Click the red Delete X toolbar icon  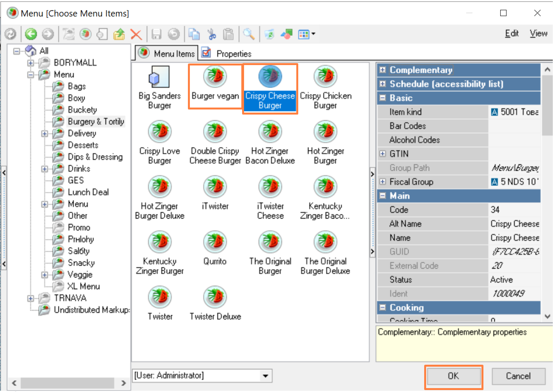136,34
